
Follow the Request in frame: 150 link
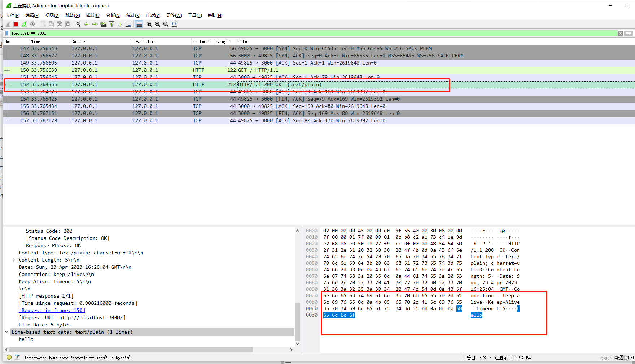(x=52, y=310)
